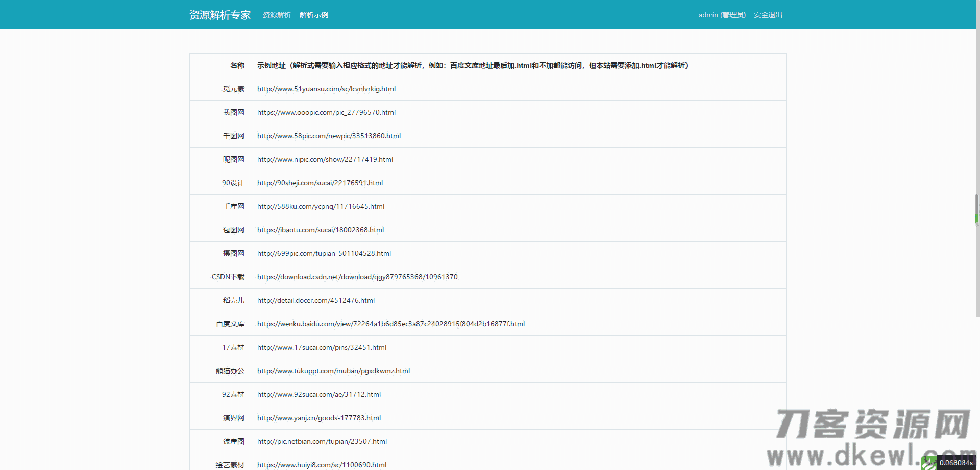
Task: Select the 58pic.com newpic URL
Action: click(x=329, y=136)
